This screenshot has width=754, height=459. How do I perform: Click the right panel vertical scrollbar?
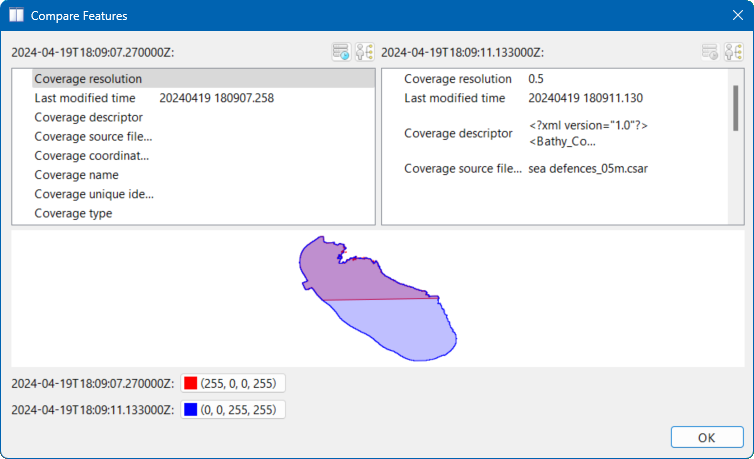pos(736,105)
